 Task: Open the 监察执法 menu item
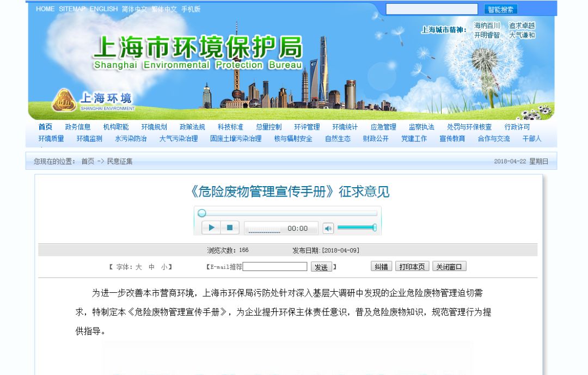point(422,127)
